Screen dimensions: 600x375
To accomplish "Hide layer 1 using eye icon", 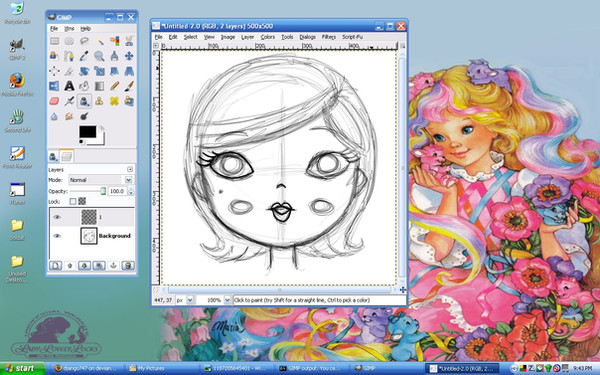I will (x=57, y=217).
